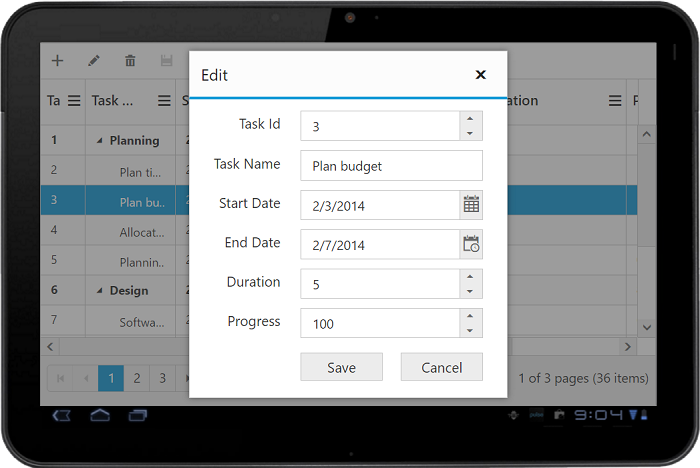This screenshot has height=468, width=700.
Task: Go to page 3 in pager
Action: click(x=162, y=378)
